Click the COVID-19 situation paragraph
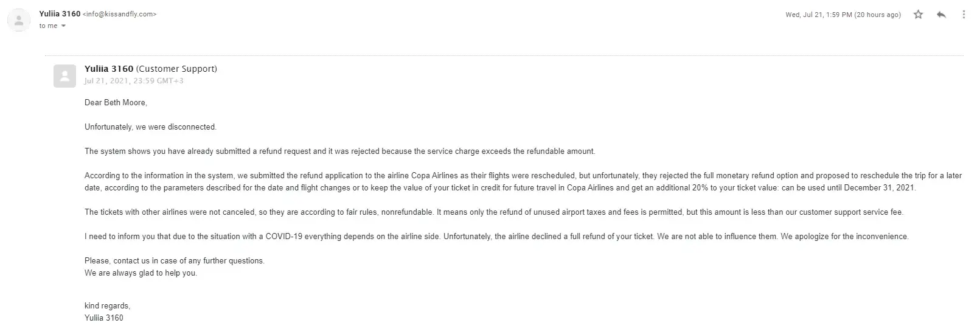Image resolution: width=980 pixels, height=334 pixels. pos(496,237)
